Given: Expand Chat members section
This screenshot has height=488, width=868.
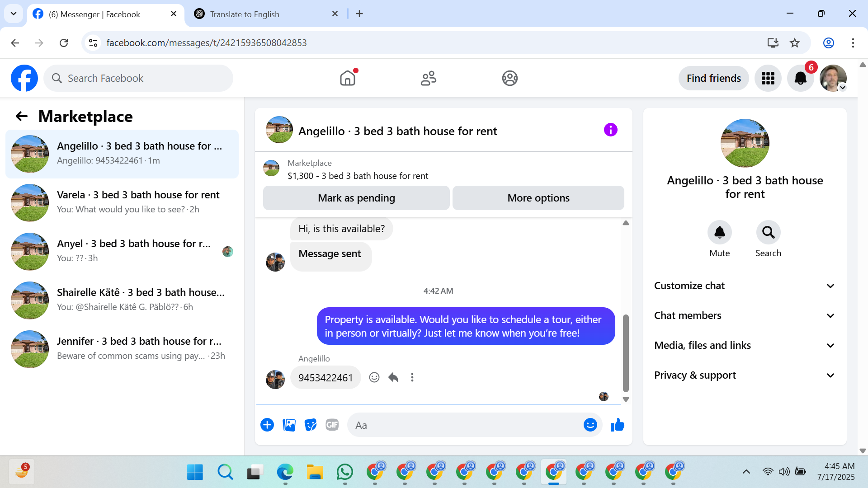Looking at the screenshot, I should tap(745, 315).
